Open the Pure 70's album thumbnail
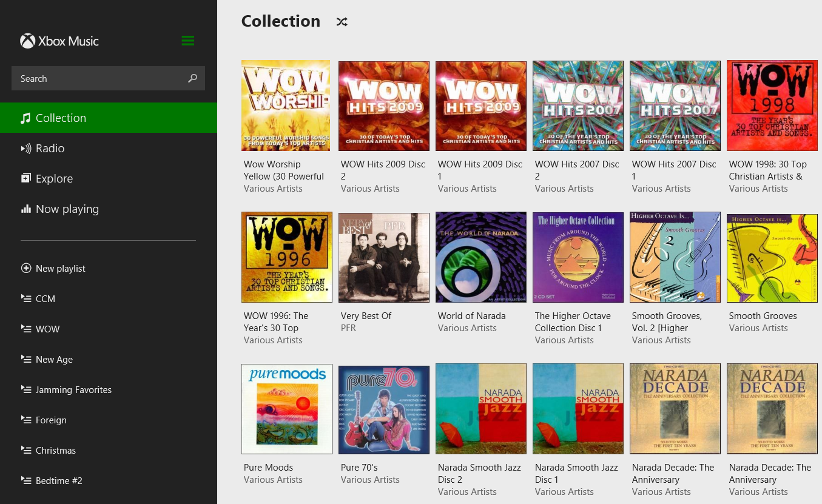 click(383, 409)
